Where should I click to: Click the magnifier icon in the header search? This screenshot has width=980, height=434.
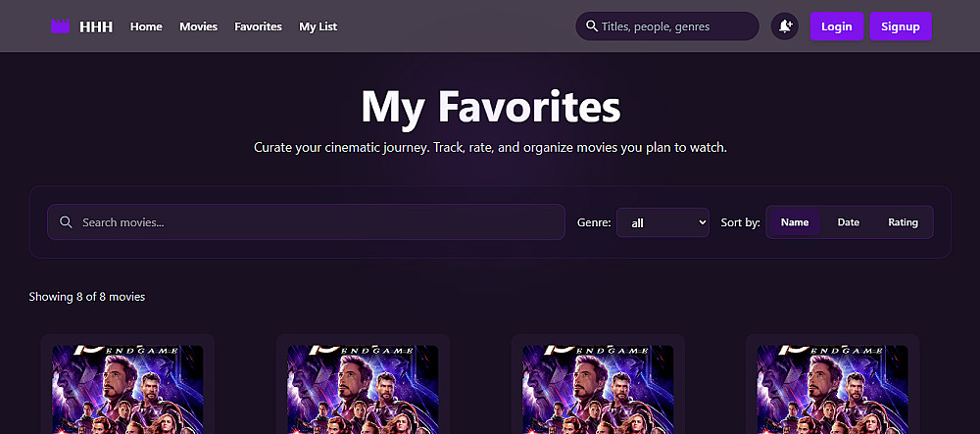click(x=591, y=26)
